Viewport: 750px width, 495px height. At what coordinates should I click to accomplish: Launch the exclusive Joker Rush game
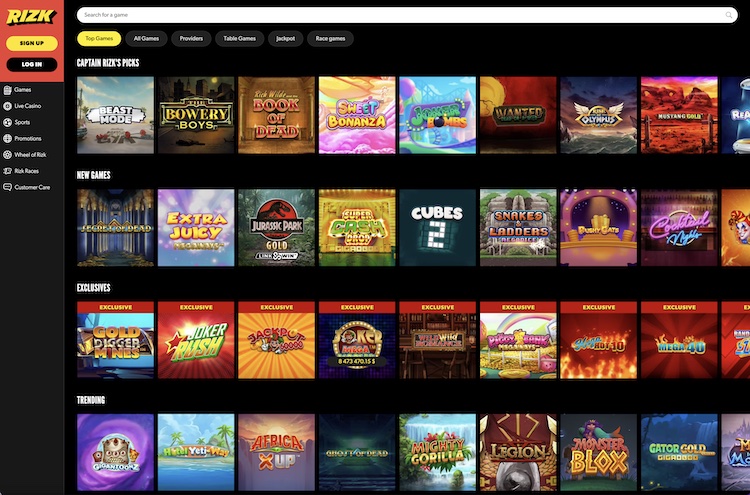pyautogui.click(x=196, y=340)
